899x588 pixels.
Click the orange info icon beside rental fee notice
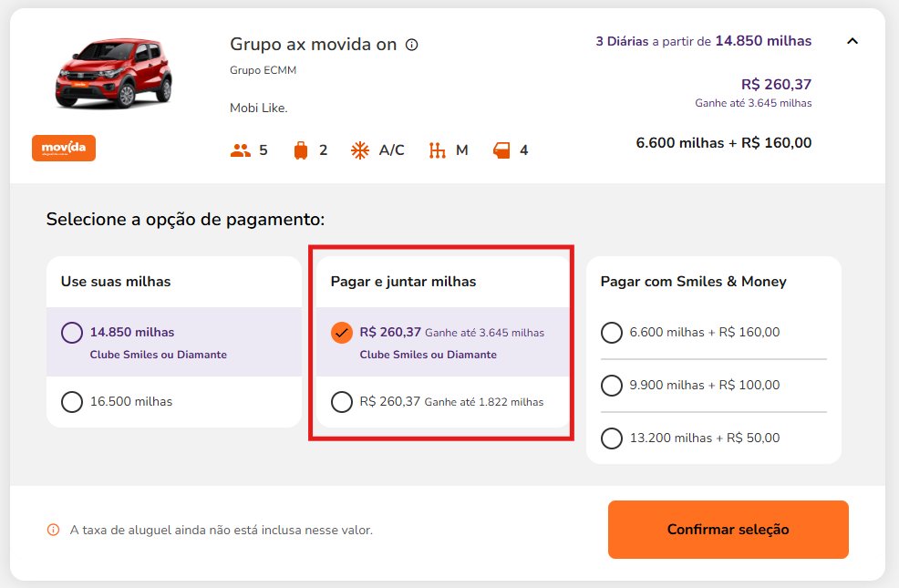[x=53, y=530]
